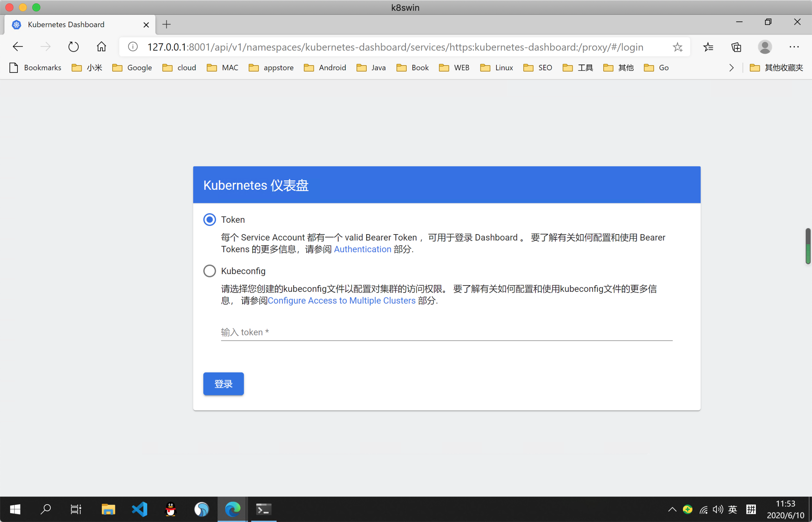Image resolution: width=812 pixels, height=522 pixels.
Task: Open the 其他 bookmark folder
Action: coord(618,68)
